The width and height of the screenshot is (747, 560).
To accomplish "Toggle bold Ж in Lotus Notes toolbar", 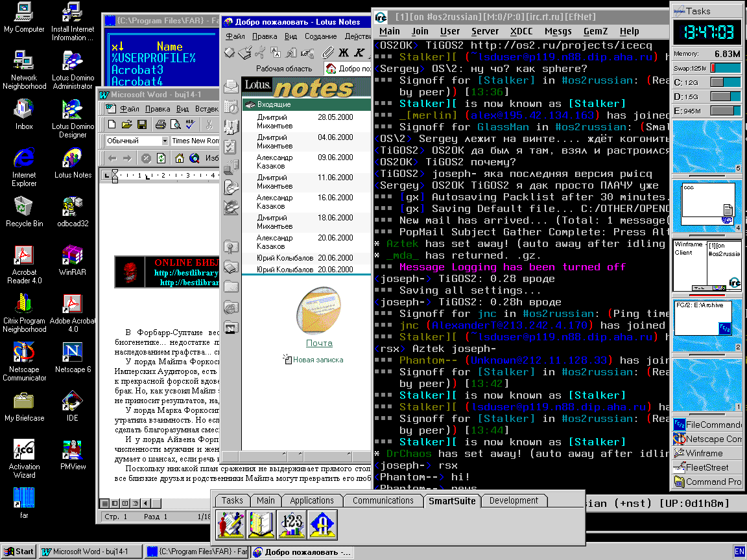I will [344, 52].
